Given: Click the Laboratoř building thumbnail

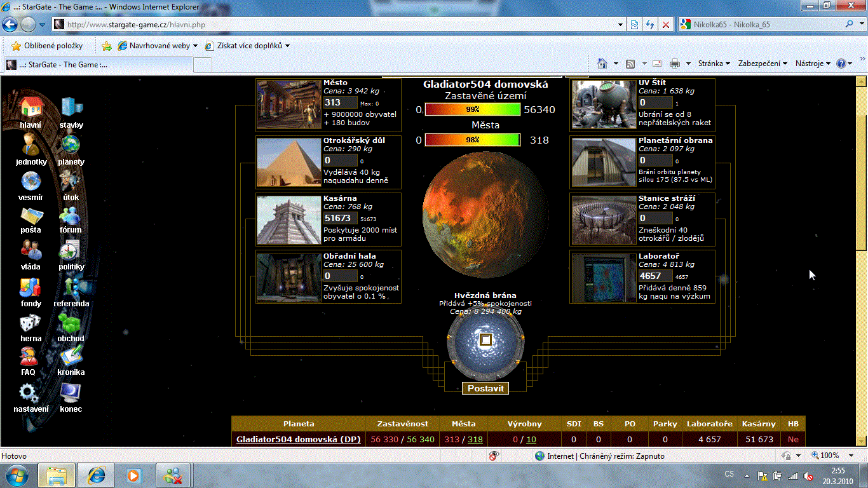Looking at the screenshot, I should (x=604, y=278).
